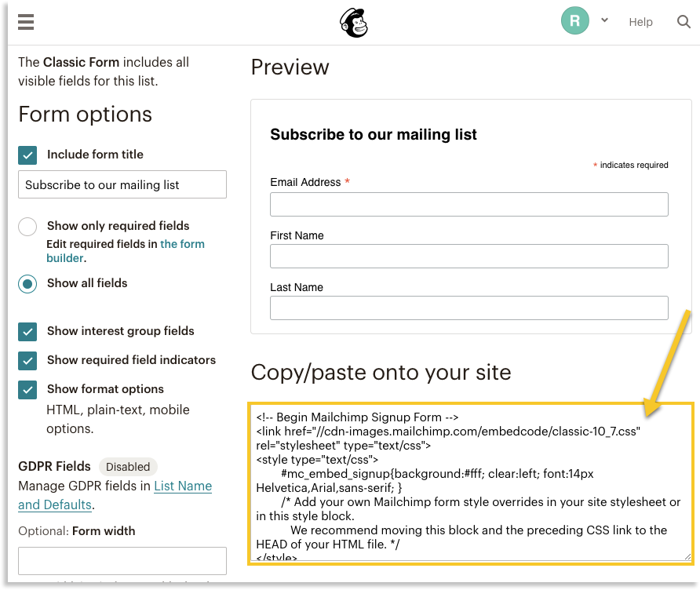700x590 pixels.
Task: Expand the account dropdown chevron
Action: coord(604,20)
